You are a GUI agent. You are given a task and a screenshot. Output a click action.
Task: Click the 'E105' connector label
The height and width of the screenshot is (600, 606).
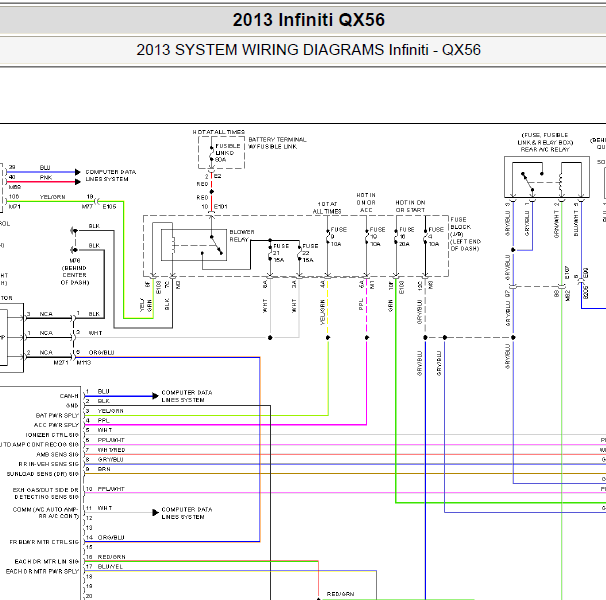[x=109, y=206]
